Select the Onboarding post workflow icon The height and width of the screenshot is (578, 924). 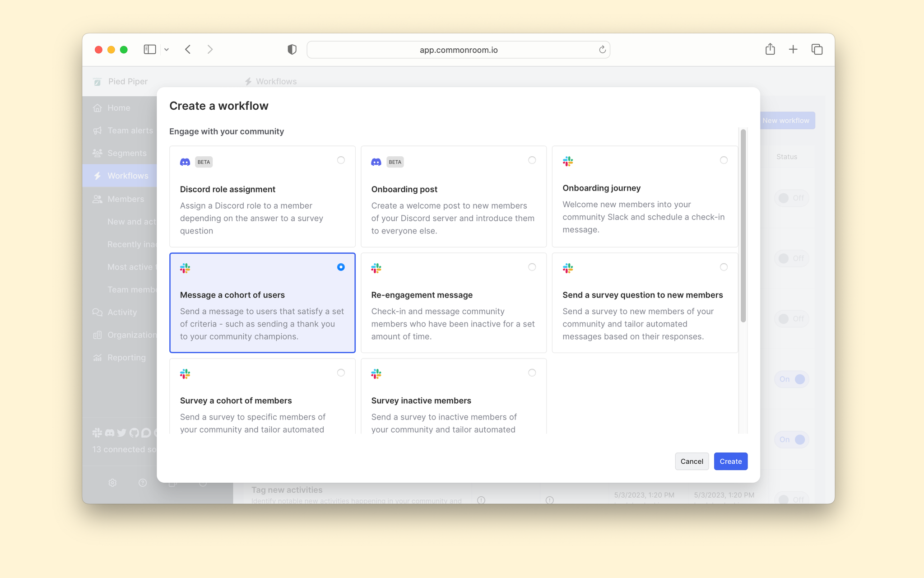(x=376, y=162)
